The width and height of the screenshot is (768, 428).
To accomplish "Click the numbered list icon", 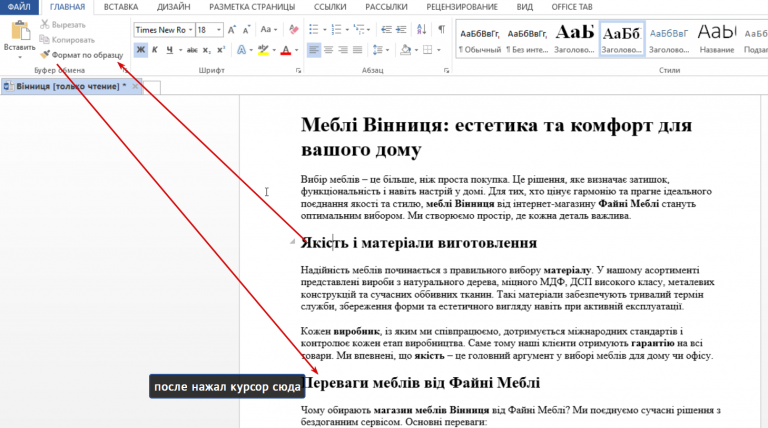I will pyautogui.click(x=336, y=30).
